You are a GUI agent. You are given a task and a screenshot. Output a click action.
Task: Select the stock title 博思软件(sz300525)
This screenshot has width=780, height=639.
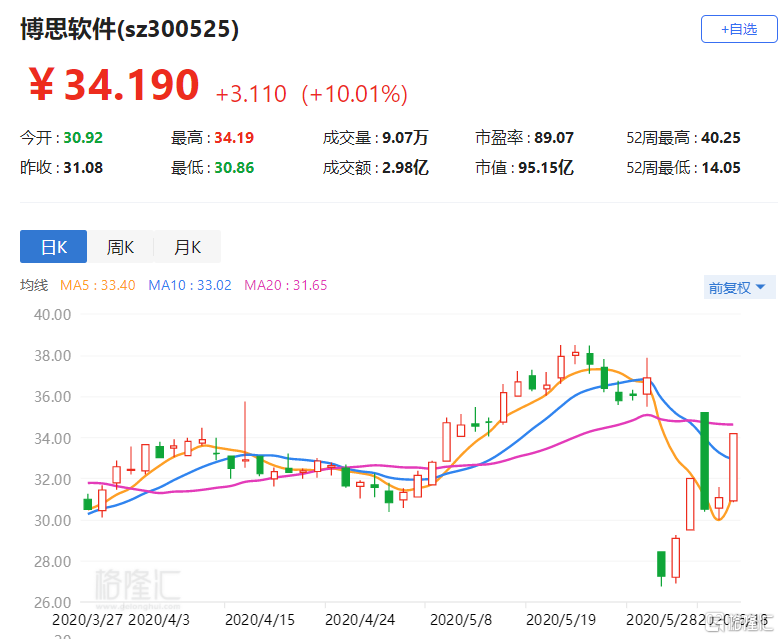point(129,29)
